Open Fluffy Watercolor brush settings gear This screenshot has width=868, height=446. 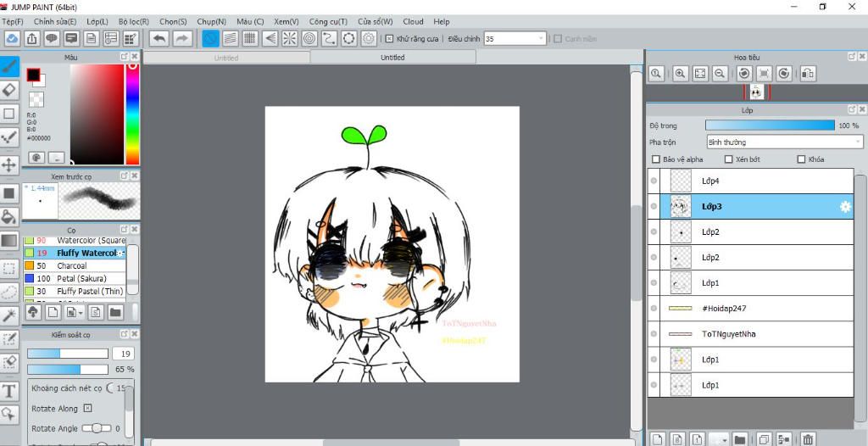pos(120,254)
